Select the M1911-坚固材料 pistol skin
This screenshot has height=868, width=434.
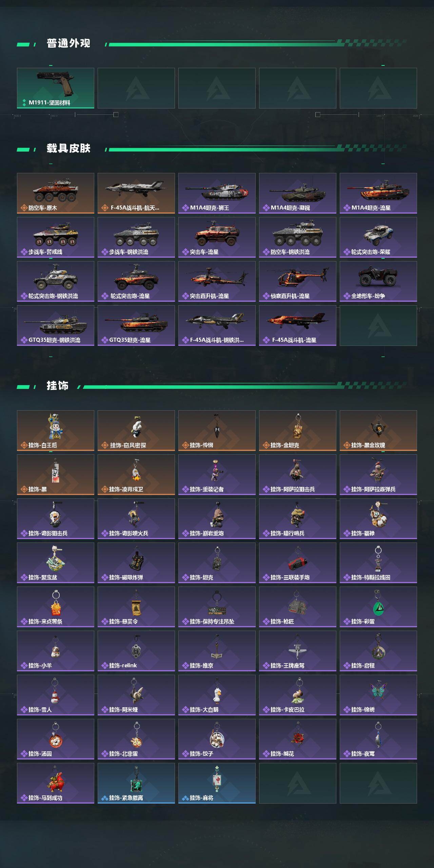tap(56, 88)
